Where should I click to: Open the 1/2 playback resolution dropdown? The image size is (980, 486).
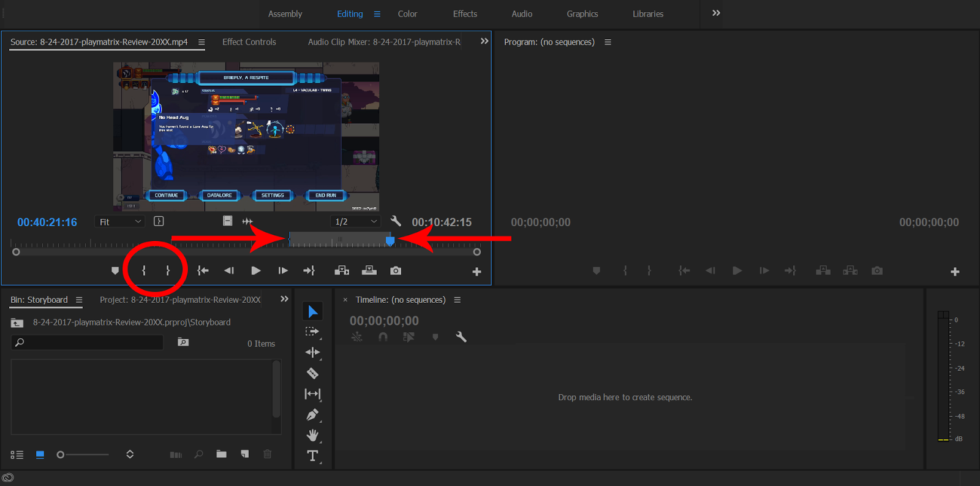355,222
